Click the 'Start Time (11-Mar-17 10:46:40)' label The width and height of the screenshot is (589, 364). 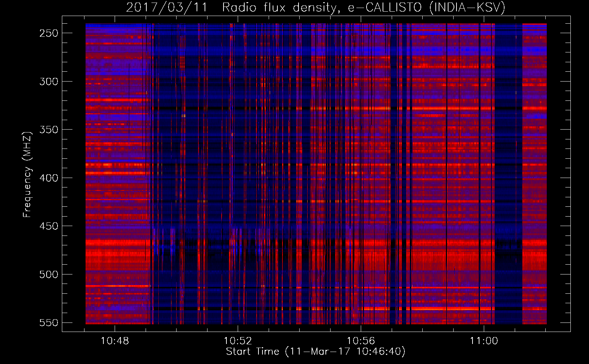316,352
